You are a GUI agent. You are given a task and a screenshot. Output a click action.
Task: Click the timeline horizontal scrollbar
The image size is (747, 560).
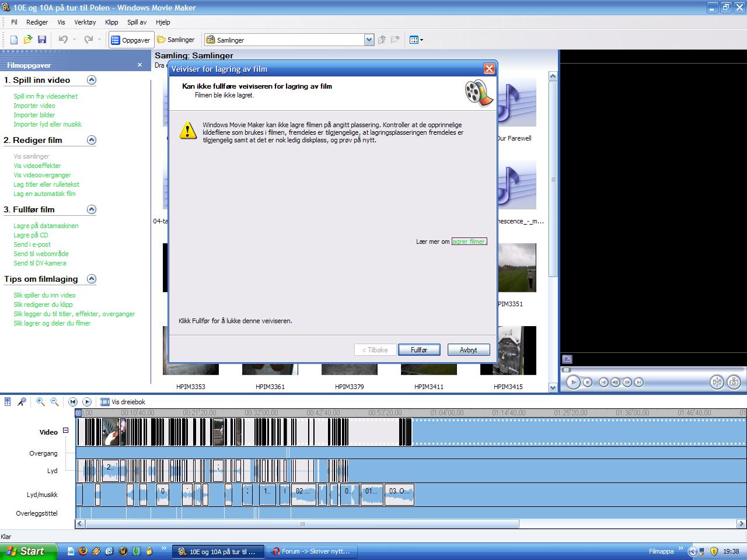tap(302, 523)
